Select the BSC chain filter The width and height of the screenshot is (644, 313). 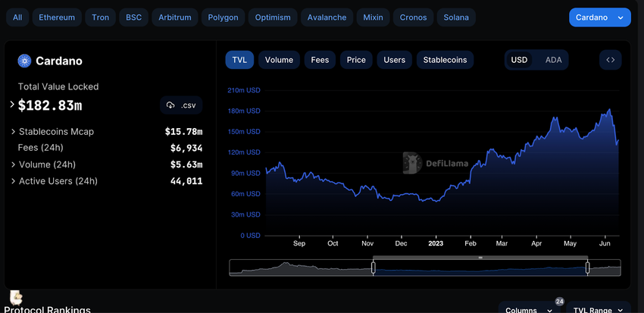(134, 17)
